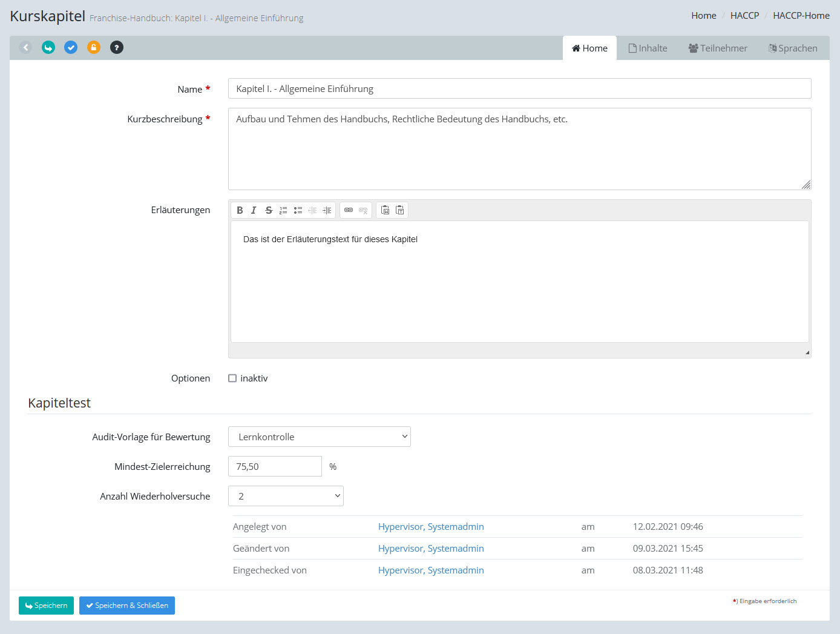The width and height of the screenshot is (840, 634).
Task: Open the HACCP breadcrumb link
Action: (x=744, y=16)
